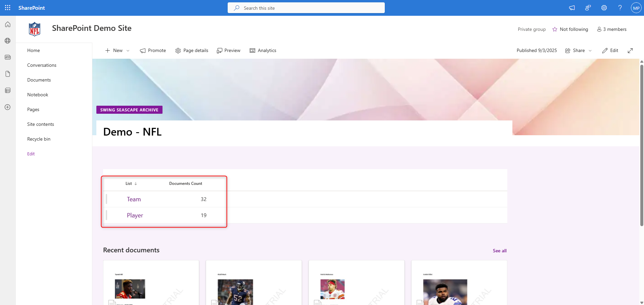Open Documents in the left navigation
Image resolution: width=644 pixels, height=305 pixels.
pyautogui.click(x=39, y=80)
